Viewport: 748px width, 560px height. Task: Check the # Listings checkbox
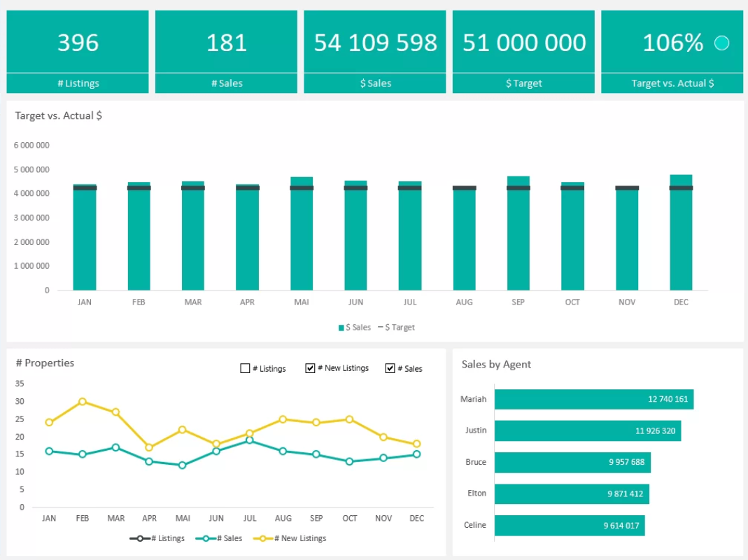pos(245,368)
